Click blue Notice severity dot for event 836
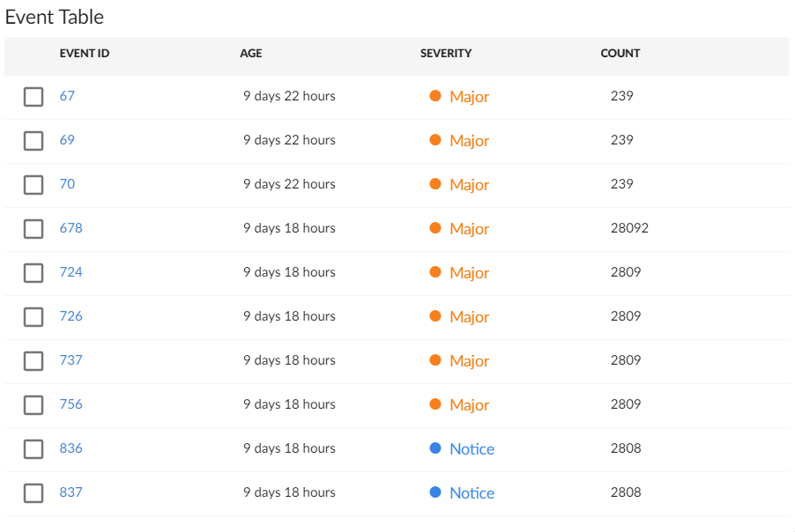This screenshot has width=795, height=532. 435,448
